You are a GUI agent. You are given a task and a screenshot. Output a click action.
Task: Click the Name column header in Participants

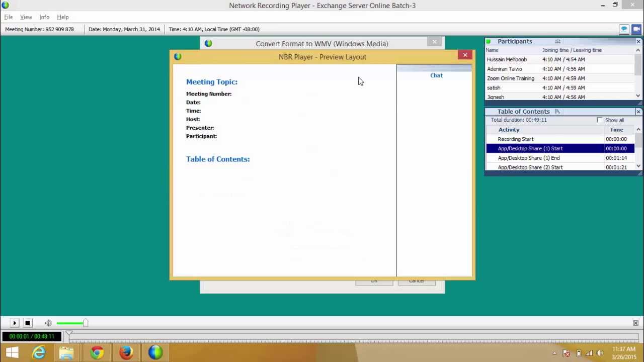tap(492, 50)
